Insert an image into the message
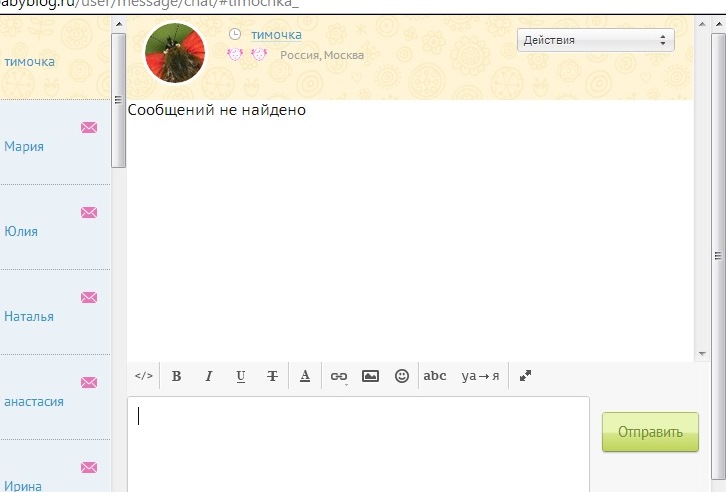Screen dimensions: 726x492 370,376
